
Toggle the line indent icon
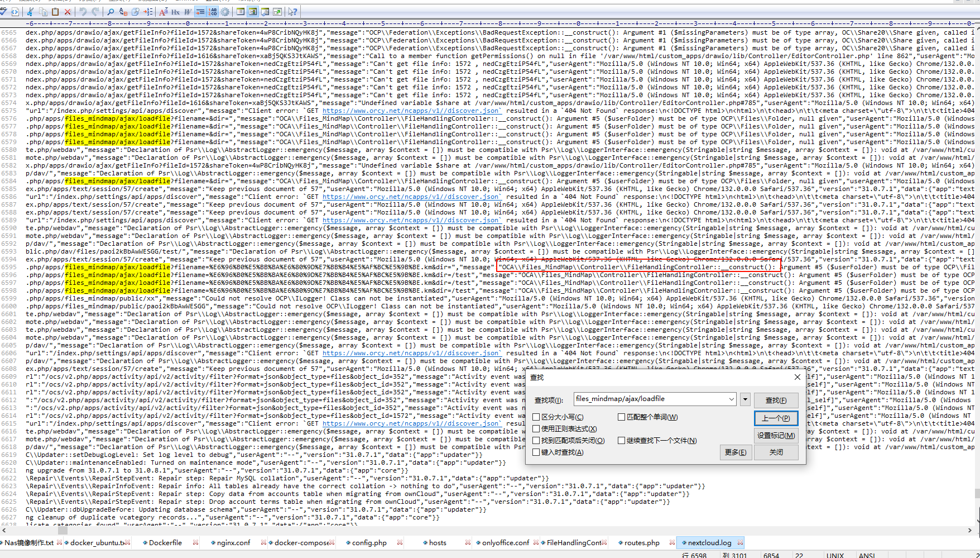pos(200,11)
